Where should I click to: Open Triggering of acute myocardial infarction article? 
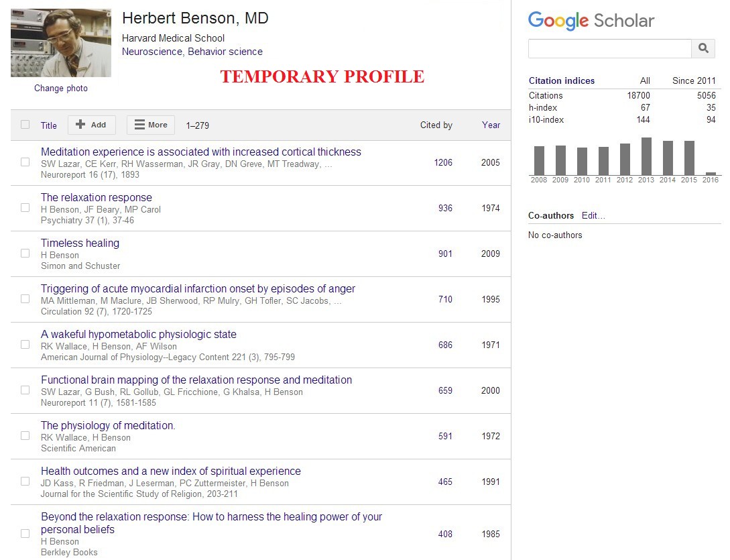pos(198,289)
